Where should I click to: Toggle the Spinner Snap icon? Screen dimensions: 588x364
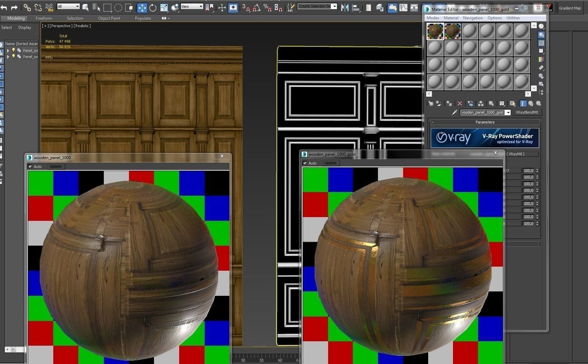pos(278,7)
